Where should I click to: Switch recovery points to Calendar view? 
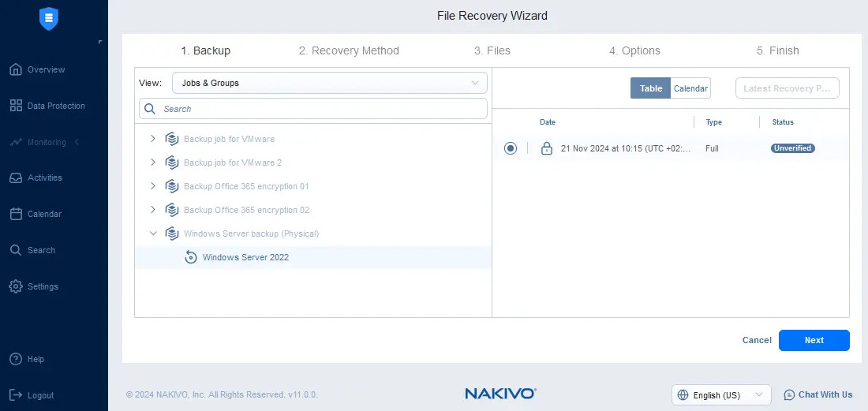pyautogui.click(x=690, y=88)
